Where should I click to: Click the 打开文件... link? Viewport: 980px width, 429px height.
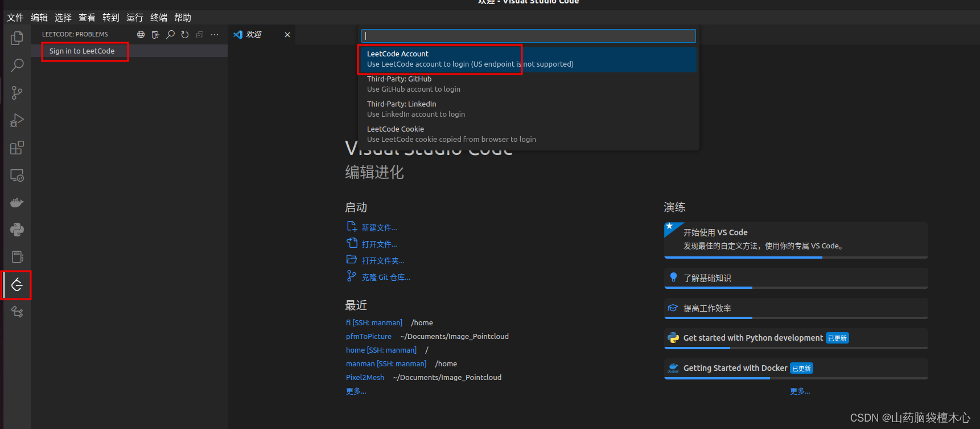click(380, 244)
